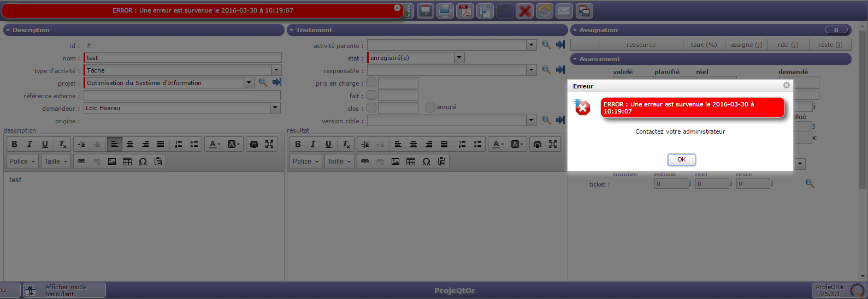Click the printer icon in top toolbar

click(445, 11)
